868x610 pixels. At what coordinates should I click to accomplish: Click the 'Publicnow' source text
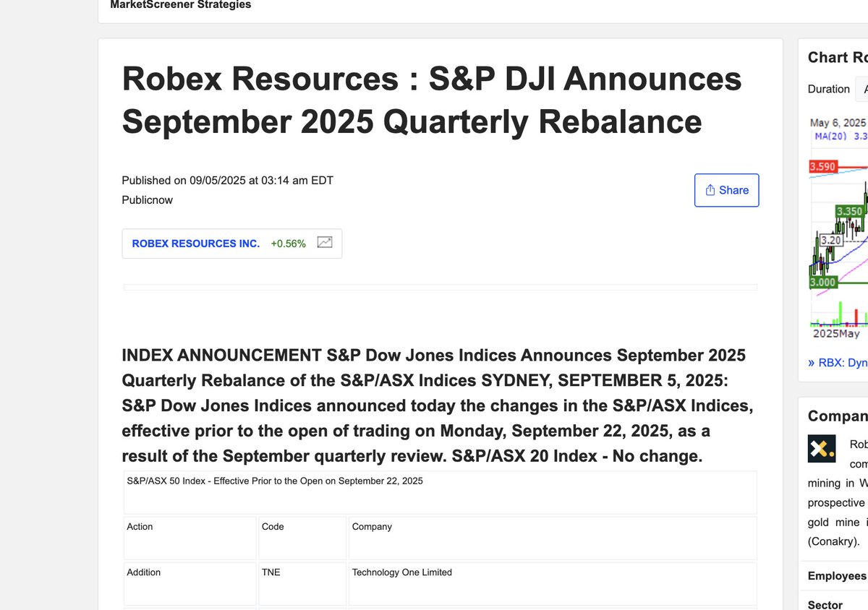click(148, 200)
